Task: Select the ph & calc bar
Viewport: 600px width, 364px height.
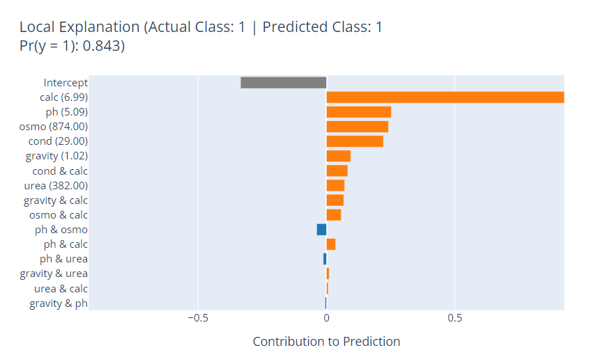Action: pyautogui.click(x=331, y=244)
